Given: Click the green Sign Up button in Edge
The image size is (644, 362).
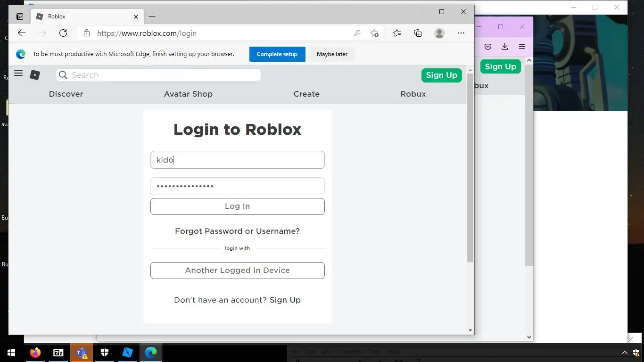Looking at the screenshot, I should [442, 75].
